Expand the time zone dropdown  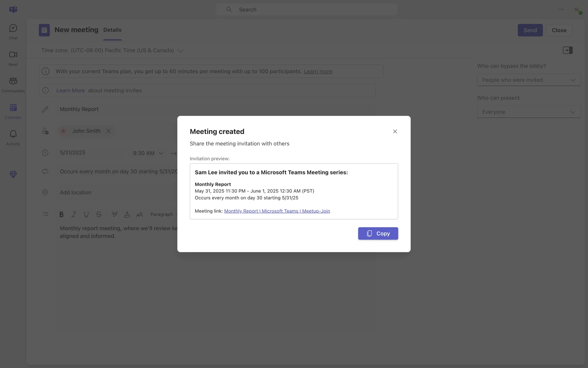coord(180,51)
